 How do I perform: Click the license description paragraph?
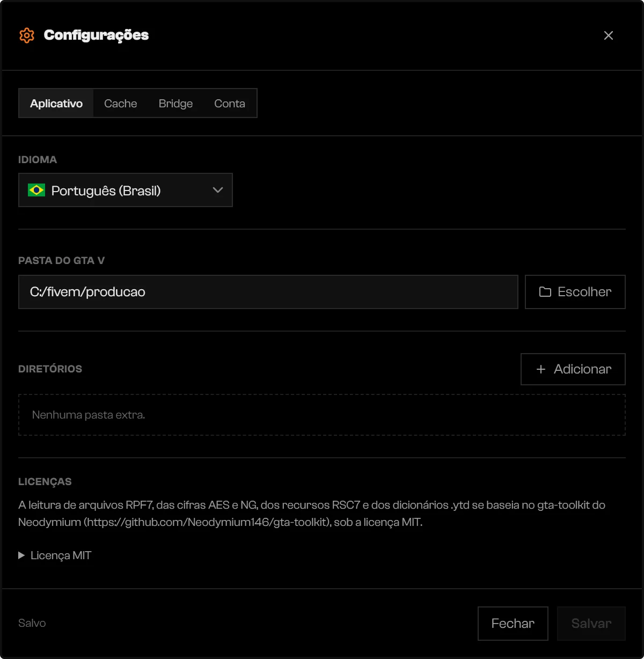click(x=312, y=514)
